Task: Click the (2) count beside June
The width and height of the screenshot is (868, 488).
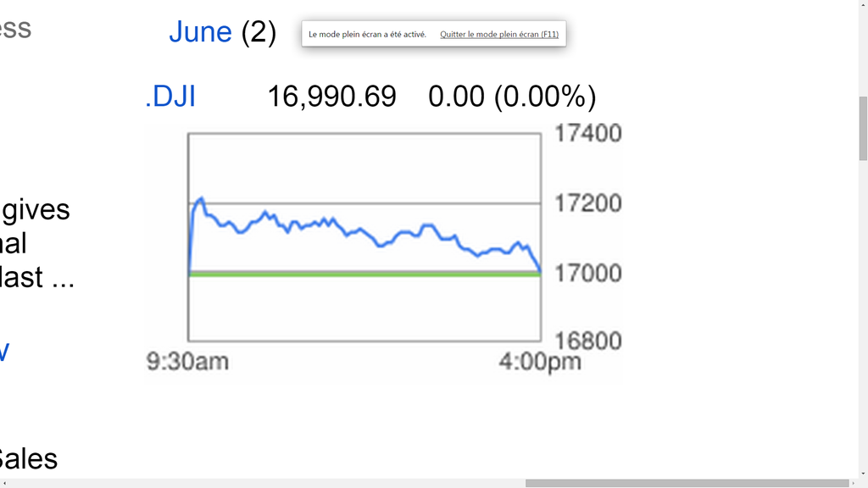Action: [259, 32]
